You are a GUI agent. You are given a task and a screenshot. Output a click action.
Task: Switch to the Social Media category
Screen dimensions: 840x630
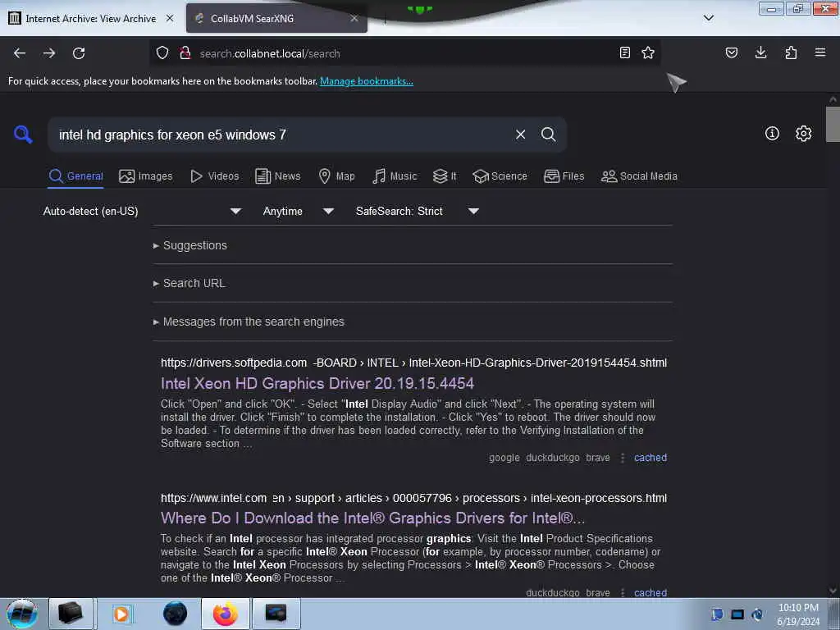(639, 176)
